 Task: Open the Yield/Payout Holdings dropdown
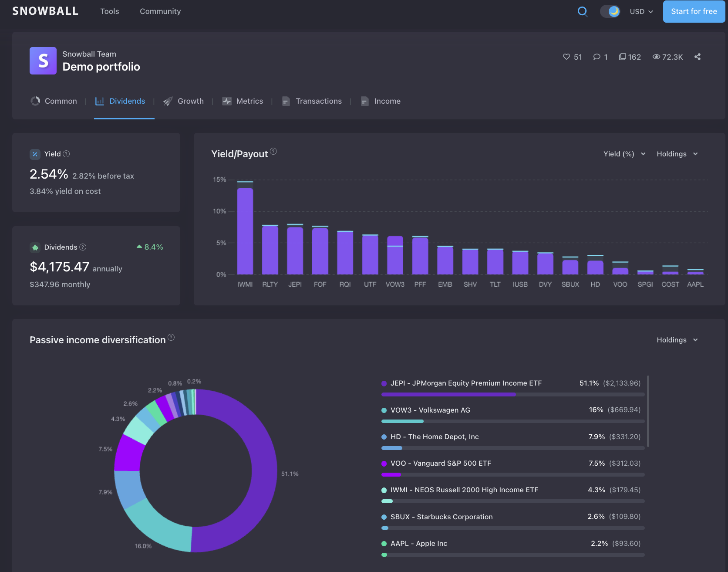click(677, 154)
